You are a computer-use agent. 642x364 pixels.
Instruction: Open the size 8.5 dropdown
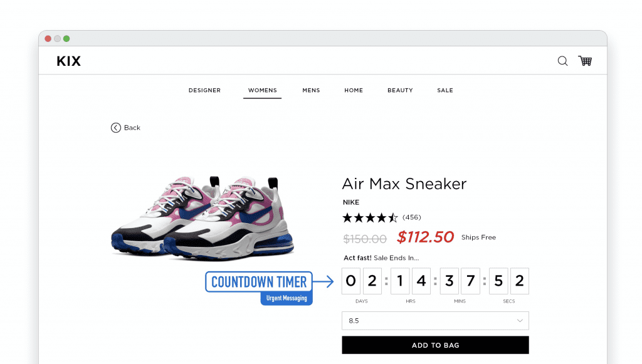435,320
